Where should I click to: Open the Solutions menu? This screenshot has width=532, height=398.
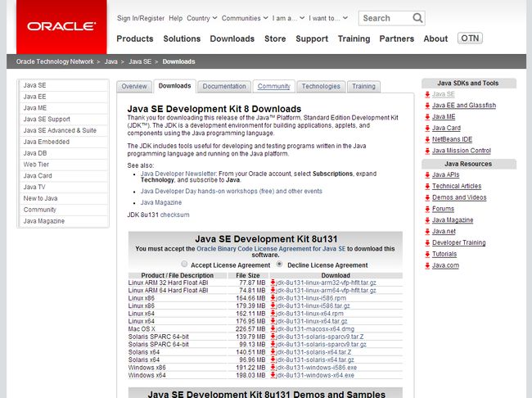tap(182, 38)
